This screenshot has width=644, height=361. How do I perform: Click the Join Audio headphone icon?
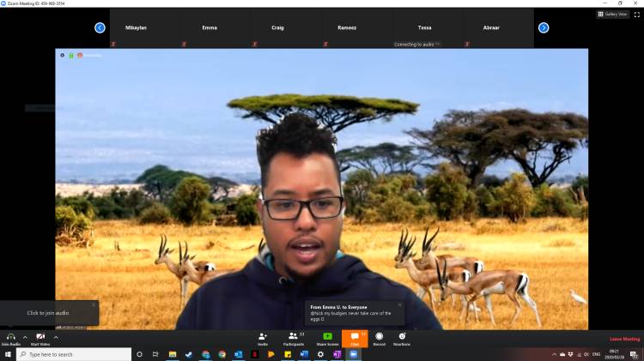pos(10,336)
